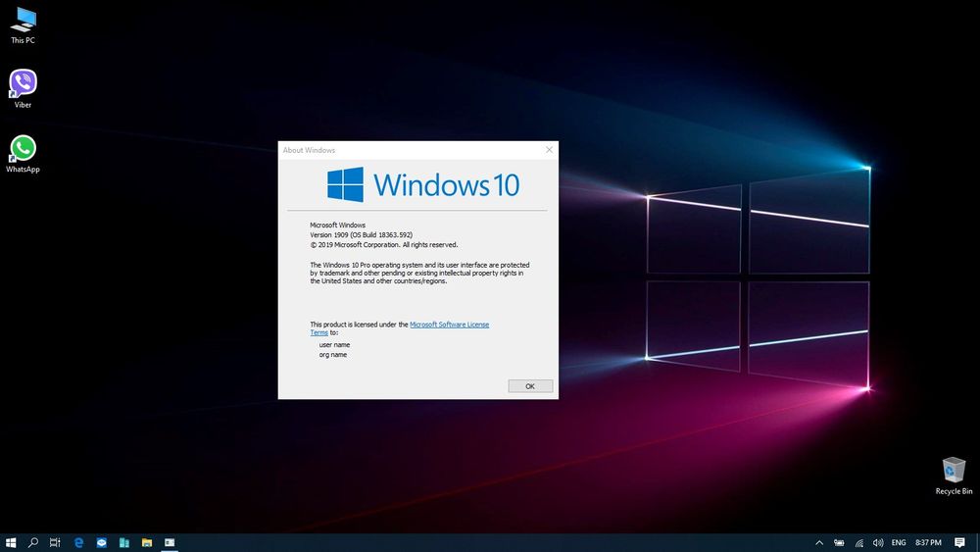Click the 'Microsoft Windows' text line
980x552 pixels.
(x=337, y=225)
